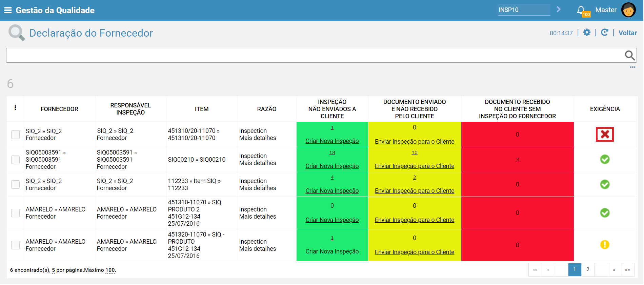
Task: Open count 4 in green 112233 cell
Action: point(332,177)
